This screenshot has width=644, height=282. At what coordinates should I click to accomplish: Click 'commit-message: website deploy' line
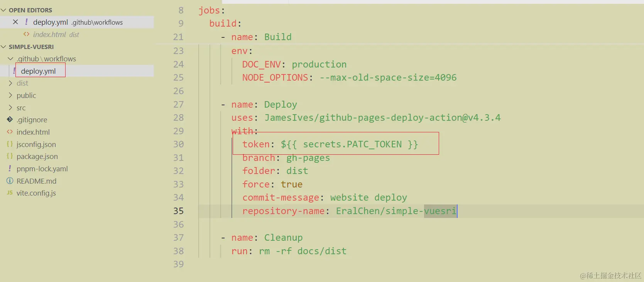(x=325, y=198)
